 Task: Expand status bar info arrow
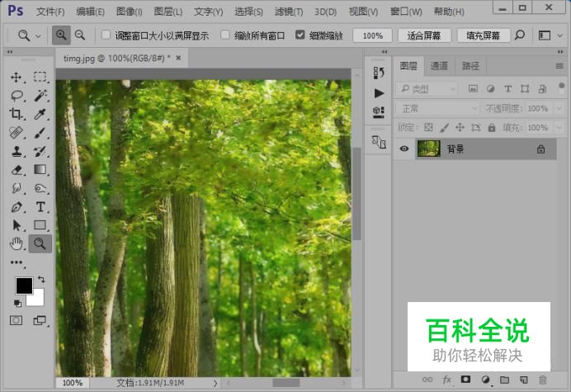click(215, 383)
